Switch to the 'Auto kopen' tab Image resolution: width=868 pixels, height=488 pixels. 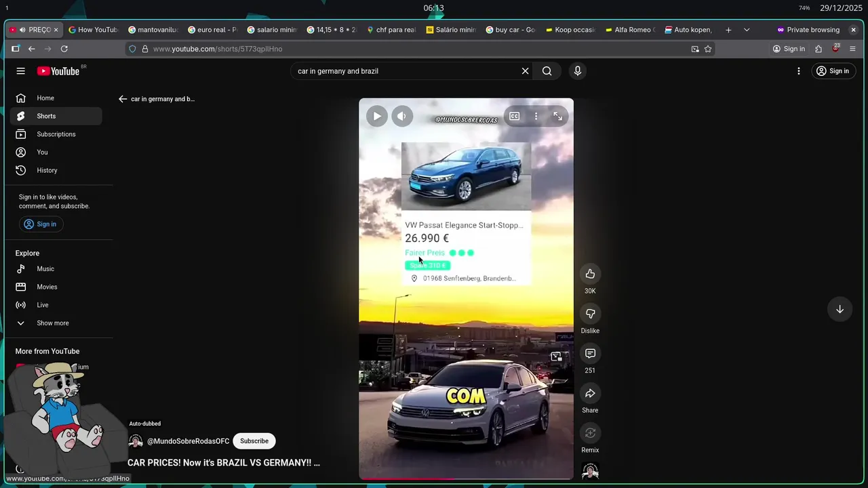(x=688, y=30)
